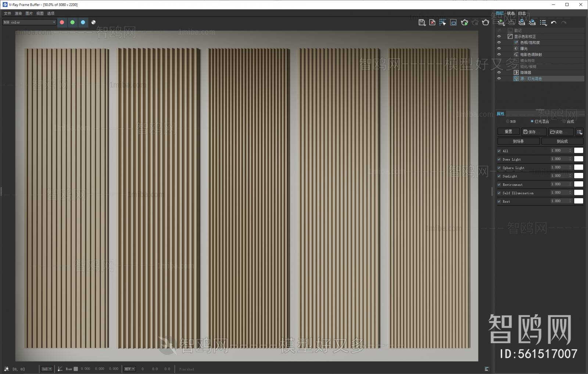The height and width of the screenshot is (374, 588).
Task: Uncheck the Environment checkbox
Action: point(499,185)
